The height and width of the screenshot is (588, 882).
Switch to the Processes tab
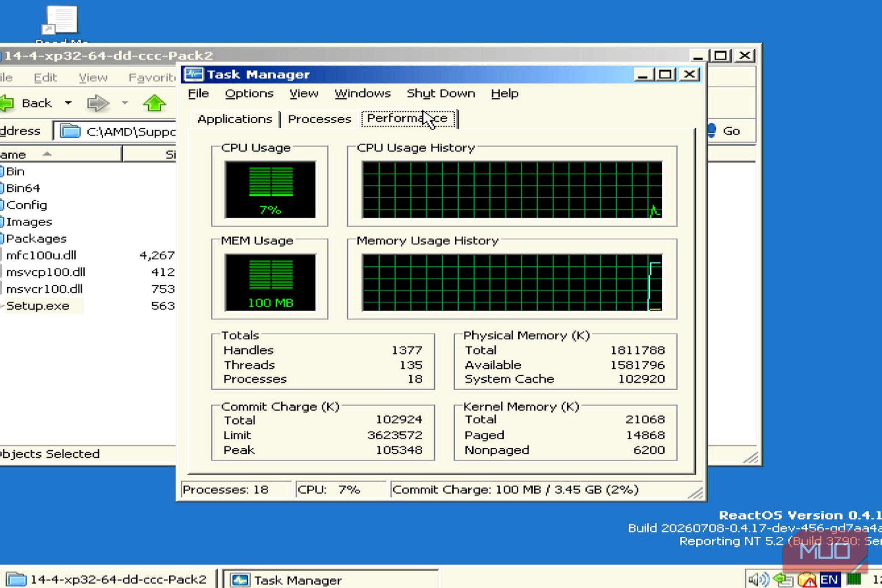pos(319,119)
